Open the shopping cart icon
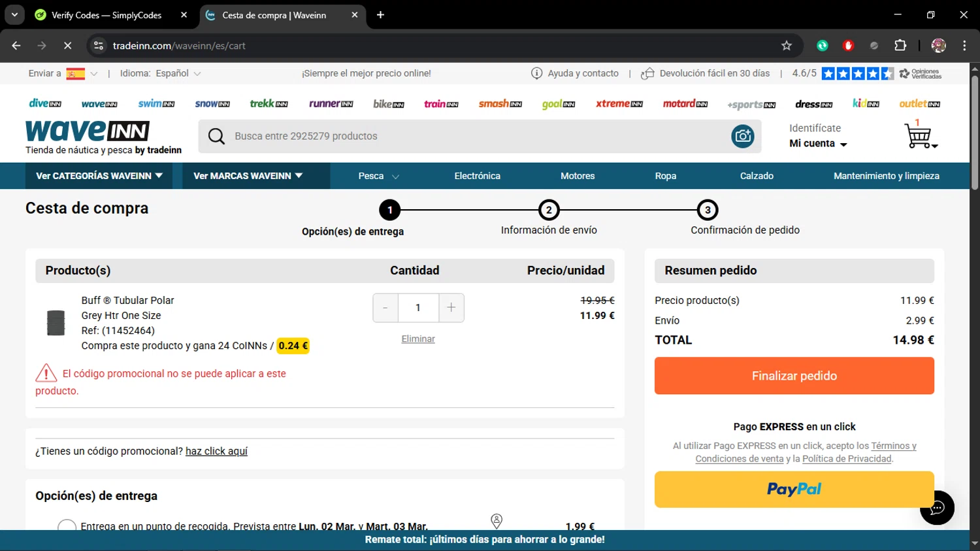The height and width of the screenshot is (551, 980). click(919, 135)
